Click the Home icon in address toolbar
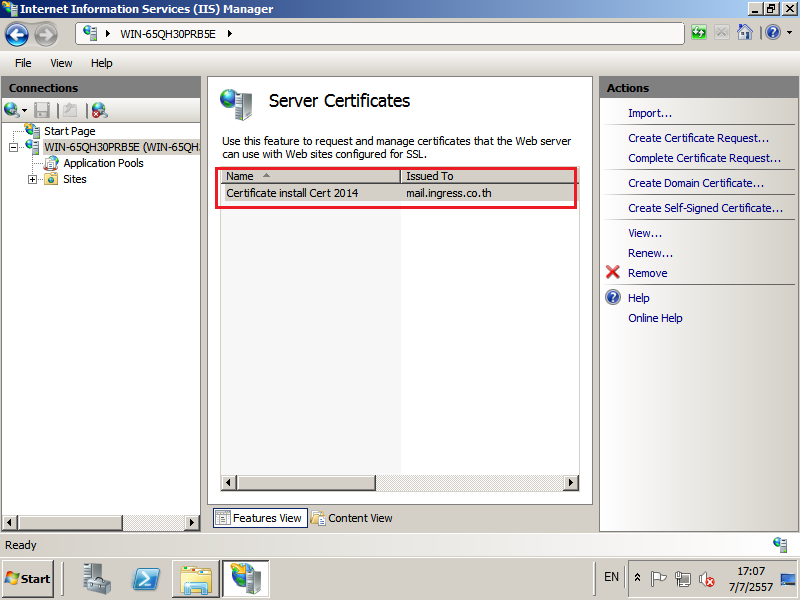The image size is (800, 600). (x=744, y=33)
